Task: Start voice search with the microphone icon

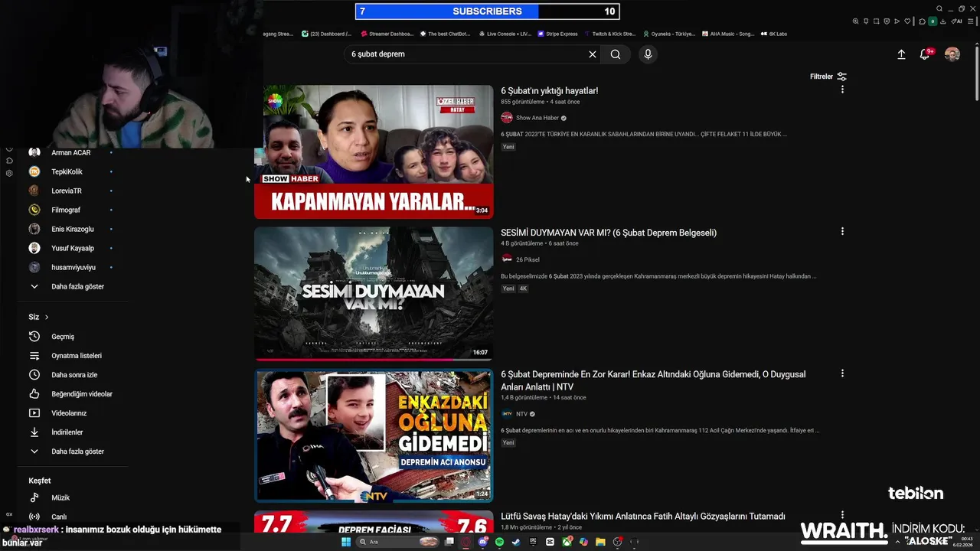Action: click(x=648, y=54)
